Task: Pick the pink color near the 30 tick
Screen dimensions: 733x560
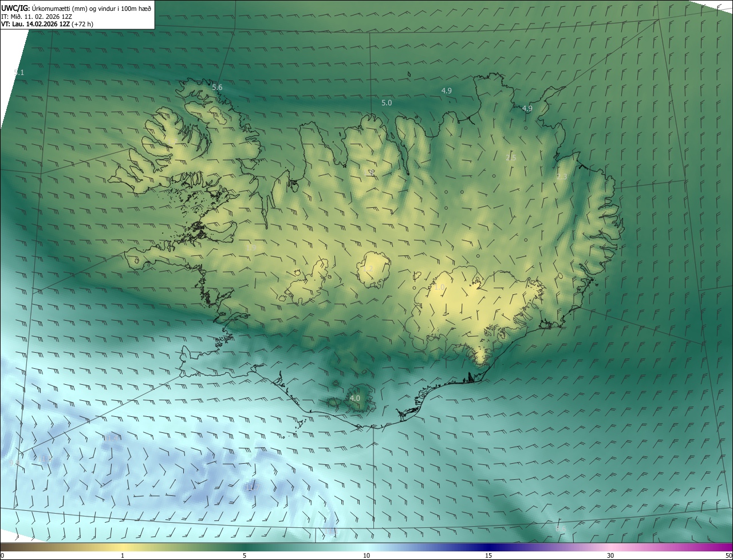Action: tap(610, 547)
